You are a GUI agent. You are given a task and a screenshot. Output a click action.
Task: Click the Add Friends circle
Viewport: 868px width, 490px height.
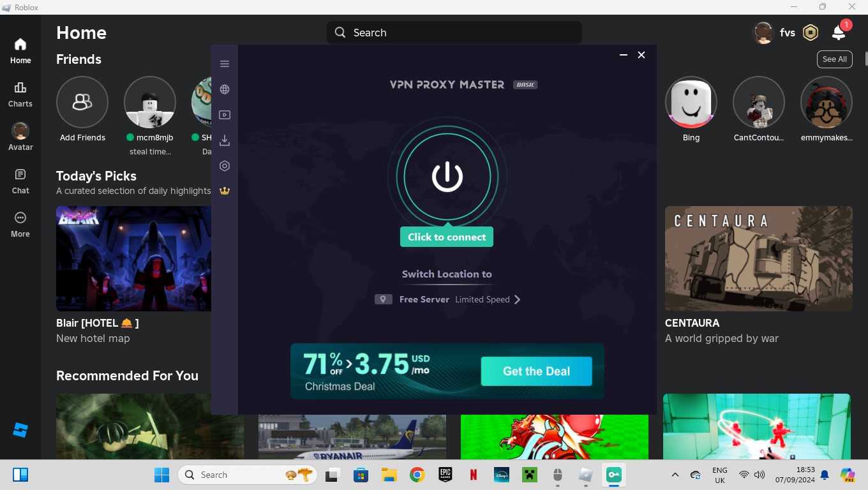coord(82,102)
